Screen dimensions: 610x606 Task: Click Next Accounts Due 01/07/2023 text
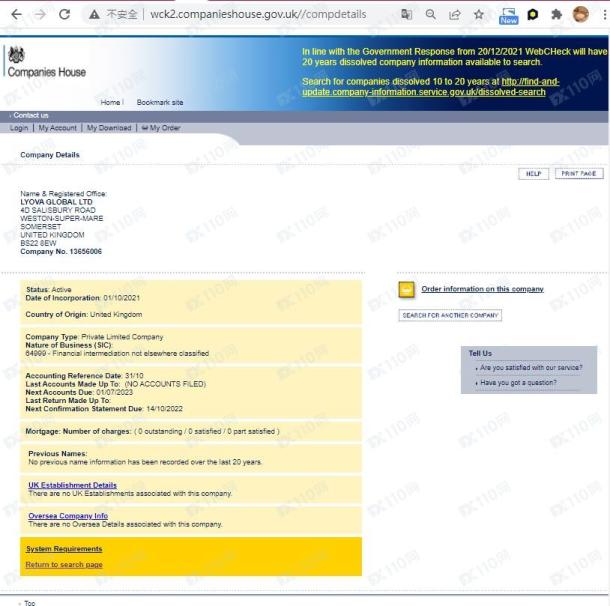(79, 392)
